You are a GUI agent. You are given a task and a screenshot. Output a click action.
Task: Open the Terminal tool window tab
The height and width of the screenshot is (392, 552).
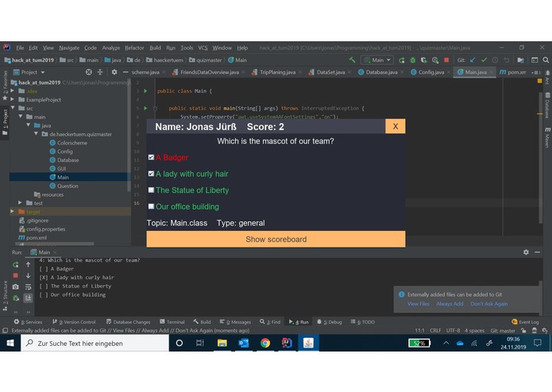point(172,321)
